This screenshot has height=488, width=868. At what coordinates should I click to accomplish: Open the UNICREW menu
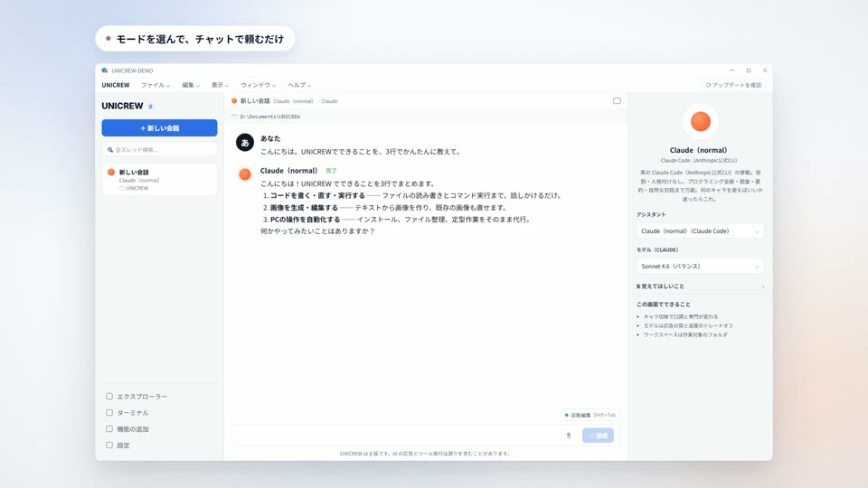(115, 85)
